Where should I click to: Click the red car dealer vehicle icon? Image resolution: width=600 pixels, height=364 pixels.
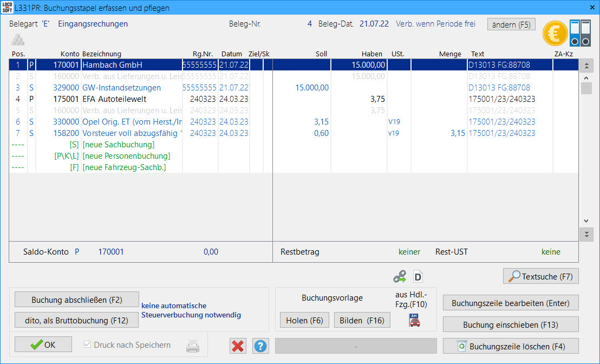tap(414, 320)
